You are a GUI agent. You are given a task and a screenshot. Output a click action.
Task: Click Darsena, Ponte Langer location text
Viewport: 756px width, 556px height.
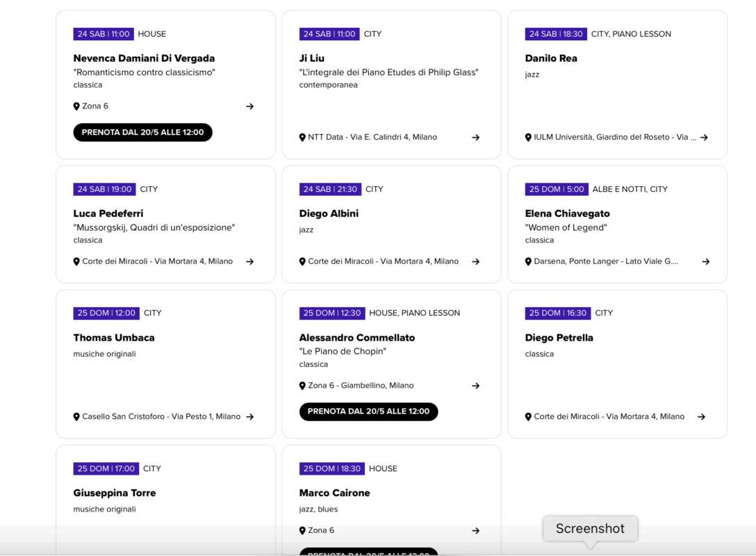coord(605,262)
